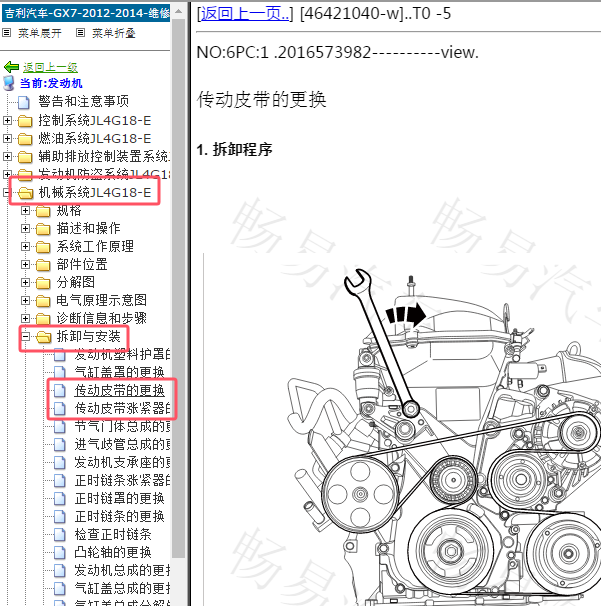Open the 传动皮带张紧器 page
Viewport: 601px width, 606px height.
tap(122, 408)
